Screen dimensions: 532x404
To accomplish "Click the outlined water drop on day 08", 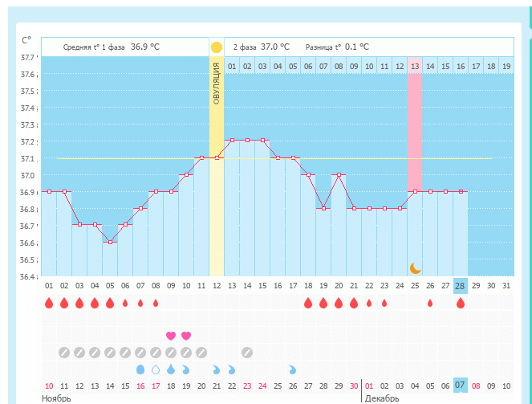I will (x=156, y=369).
